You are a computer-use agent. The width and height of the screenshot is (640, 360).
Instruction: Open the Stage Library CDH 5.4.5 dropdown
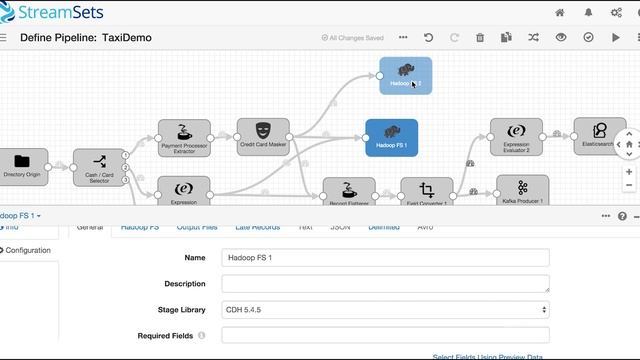click(x=385, y=310)
